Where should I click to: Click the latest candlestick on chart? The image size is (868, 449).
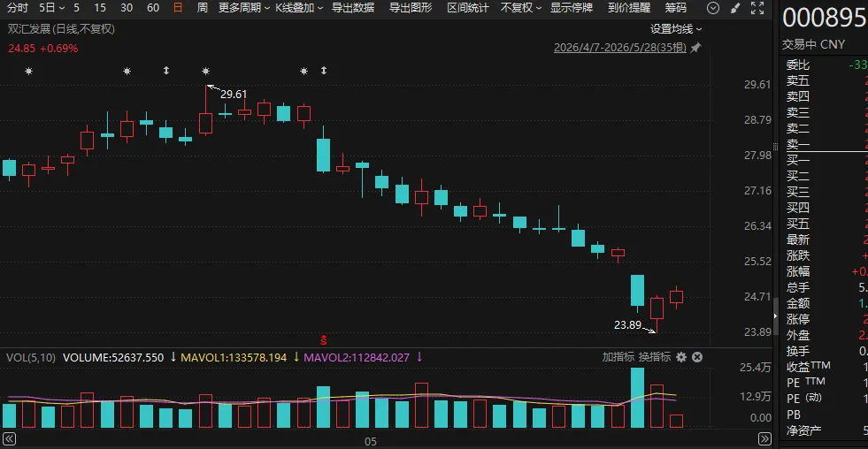coord(677,297)
